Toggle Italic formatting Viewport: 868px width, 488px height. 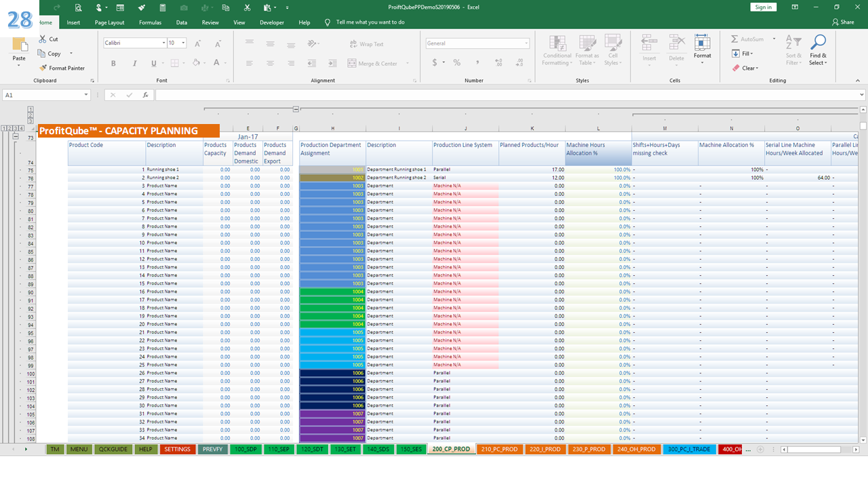tap(134, 63)
